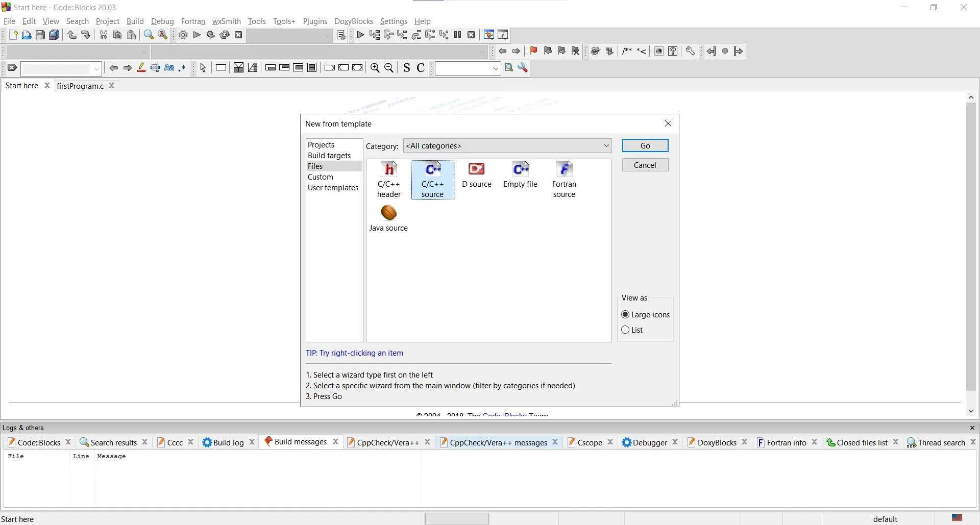Expand the wide function list dropdown
The width and height of the screenshot is (980, 525).
320,52
